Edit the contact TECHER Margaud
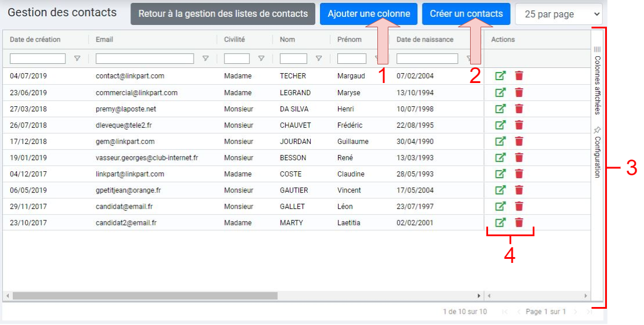 (500, 75)
